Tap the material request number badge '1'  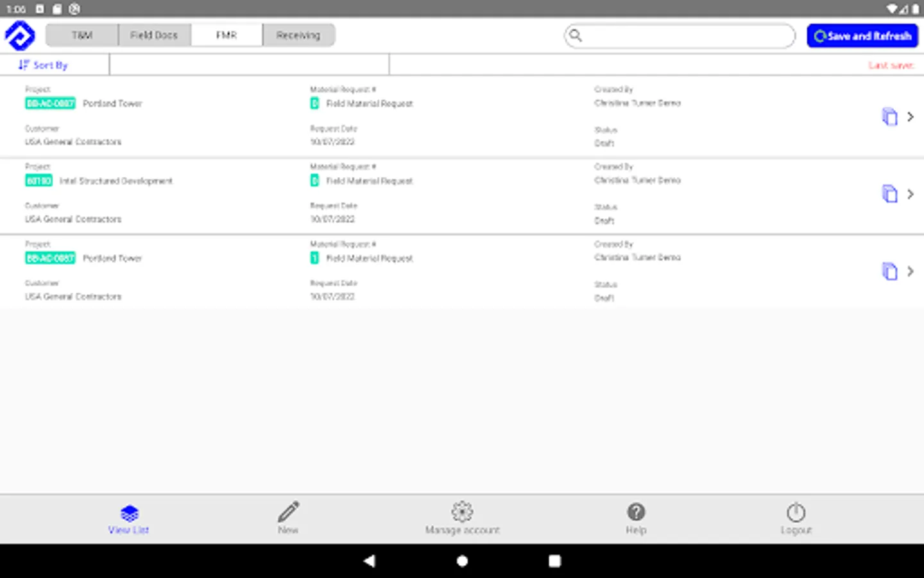point(314,258)
